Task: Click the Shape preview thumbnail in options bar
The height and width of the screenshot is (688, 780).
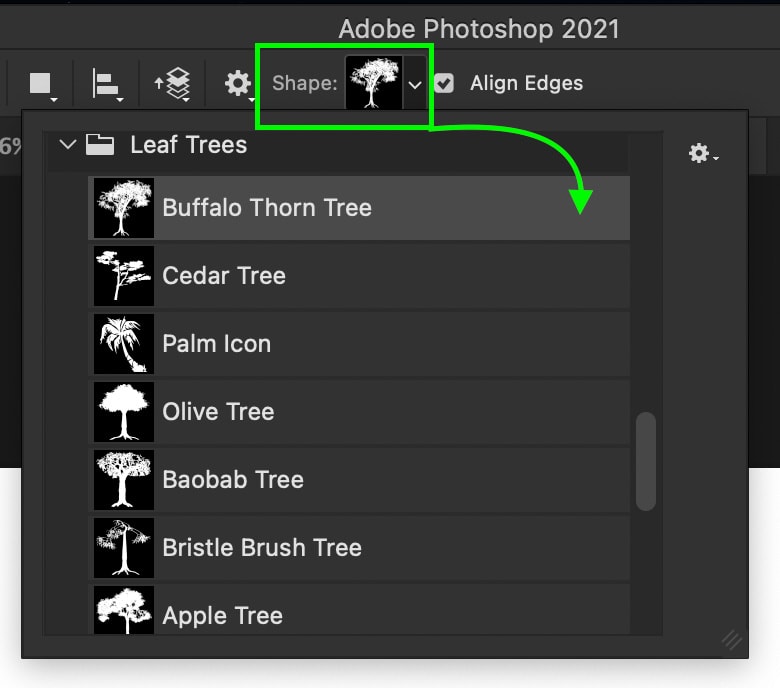Action: (x=374, y=83)
